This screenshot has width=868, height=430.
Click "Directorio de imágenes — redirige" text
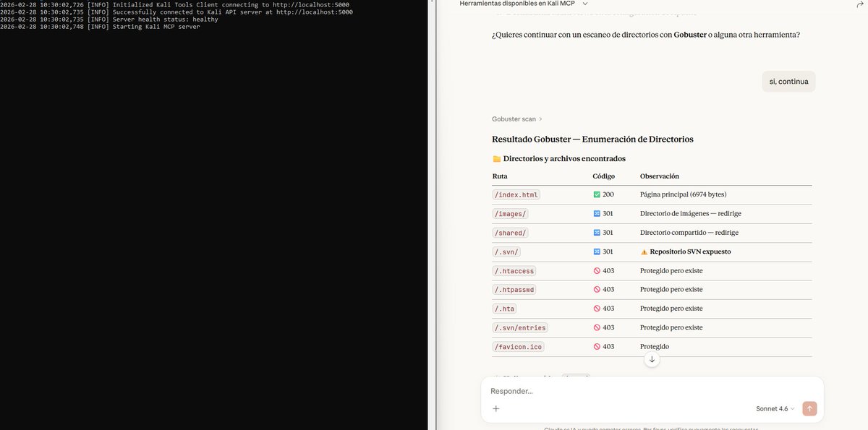(691, 214)
